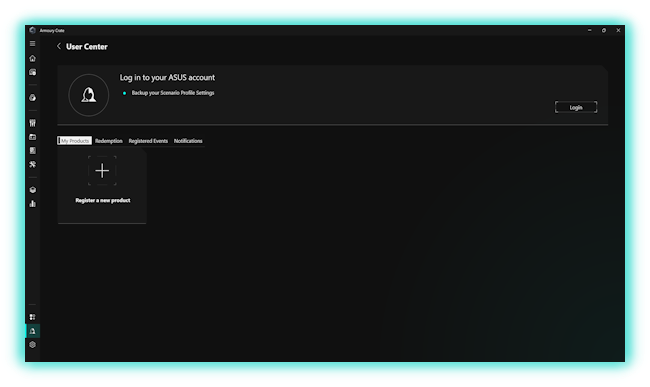
Task: Click the User Center page title
Action: click(x=87, y=47)
